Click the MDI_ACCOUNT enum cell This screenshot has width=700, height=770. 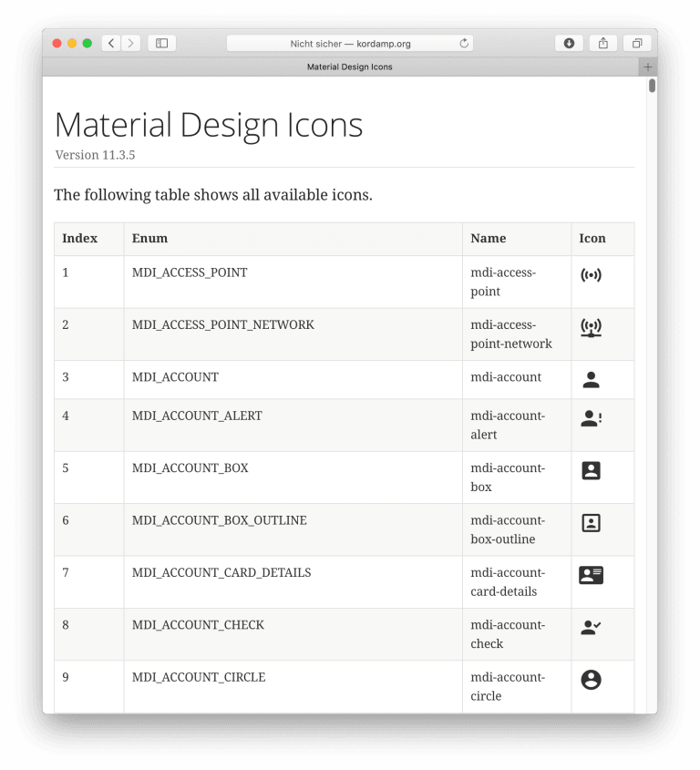click(293, 380)
